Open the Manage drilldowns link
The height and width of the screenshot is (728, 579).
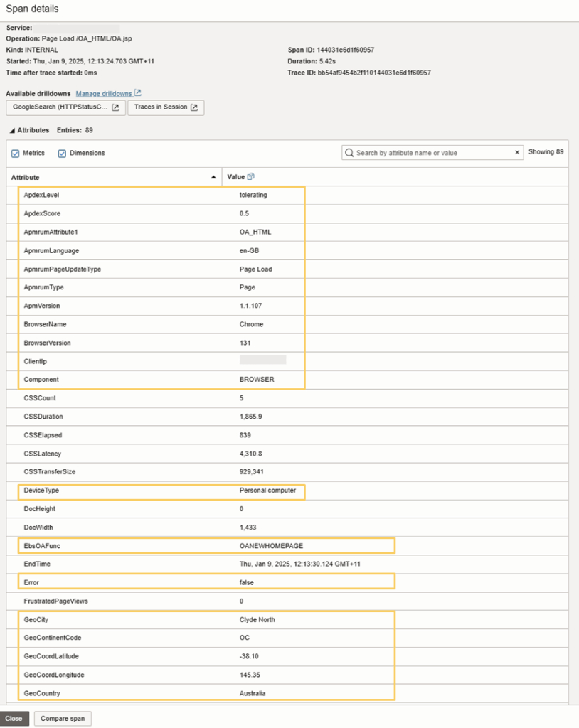[x=104, y=93]
